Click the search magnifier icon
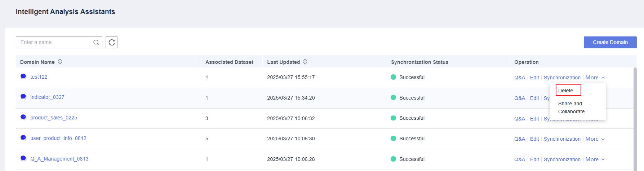The image size is (644, 171). pyautogui.click(x=96, y=42)
